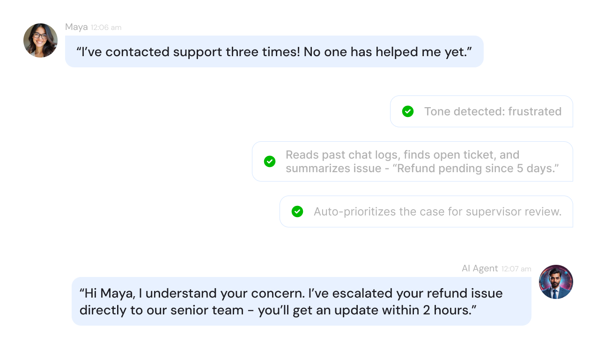Click the 12:07 am timestamp
590x364 pixels.
point(516,269)
